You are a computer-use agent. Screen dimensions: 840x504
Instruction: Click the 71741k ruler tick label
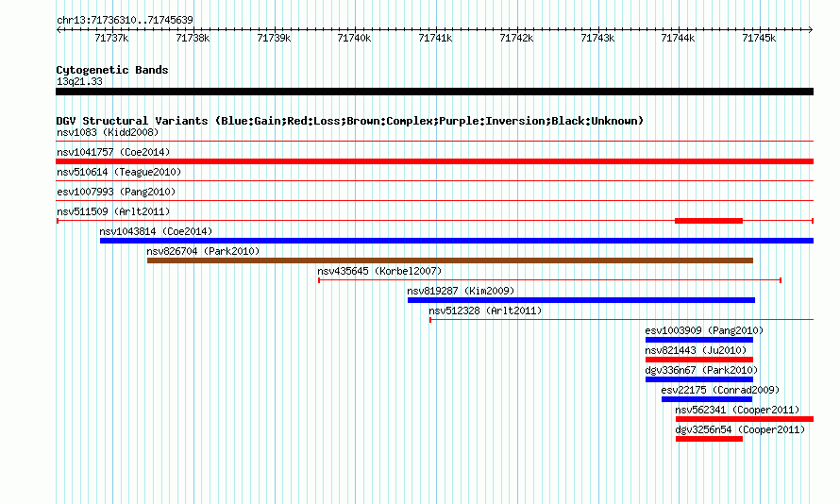[x=435, y=38]
